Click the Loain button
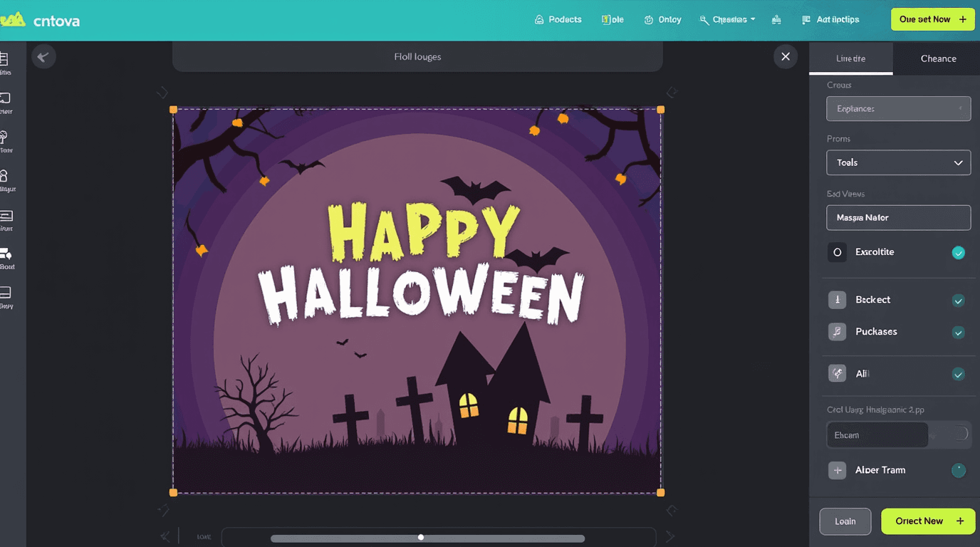This screenshot has height=547, width=980. click(x=845, y=521)
